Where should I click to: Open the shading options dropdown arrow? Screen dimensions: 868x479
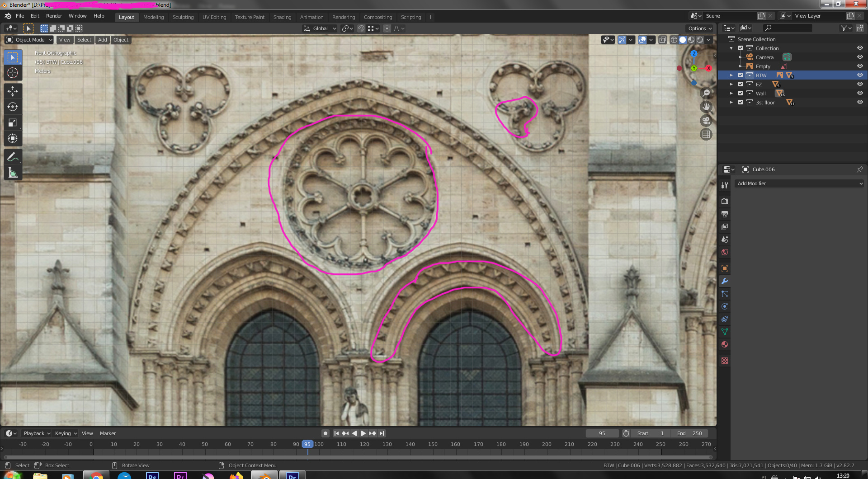coord(709,40)
